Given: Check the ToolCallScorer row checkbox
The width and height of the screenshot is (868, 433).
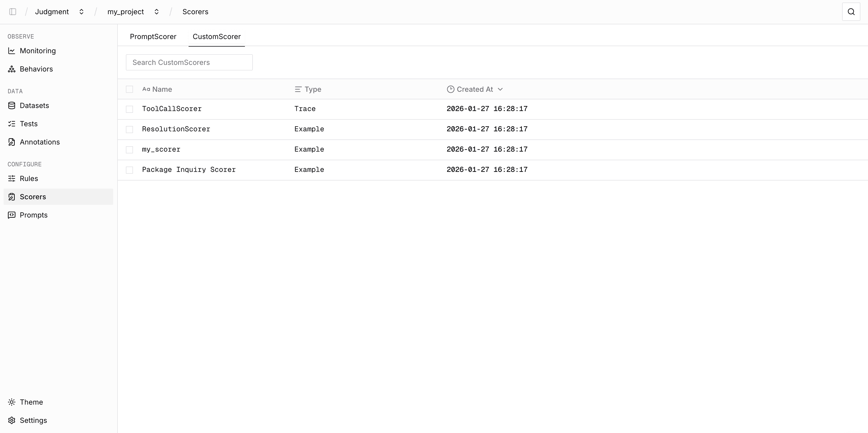Looking at the screenshot, I should [x=130, y=109].
